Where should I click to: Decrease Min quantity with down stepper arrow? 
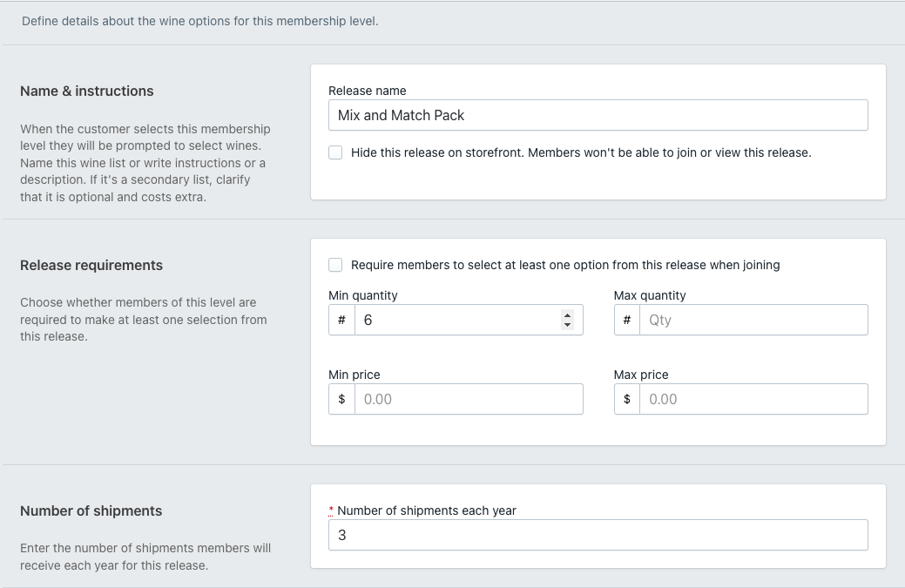coord(568,325)
